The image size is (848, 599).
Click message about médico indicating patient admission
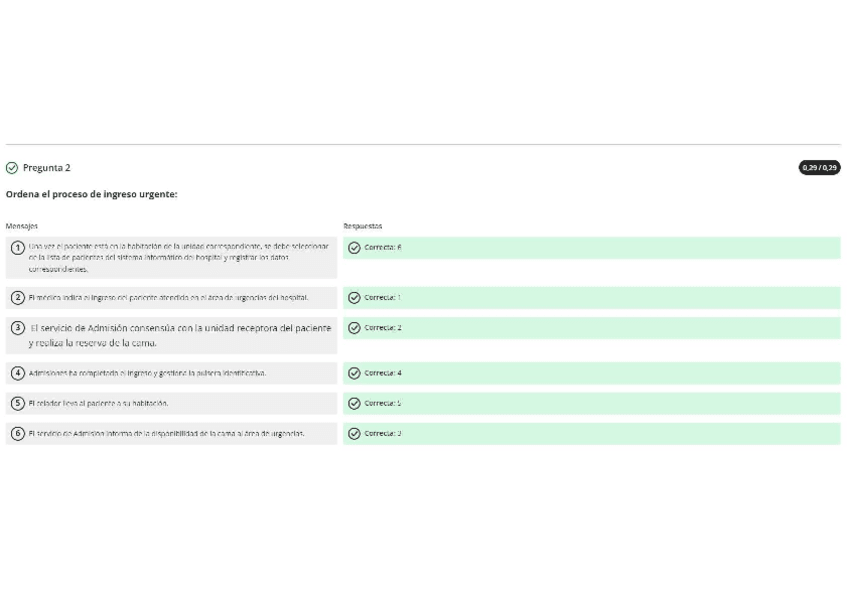coord(168,298)
